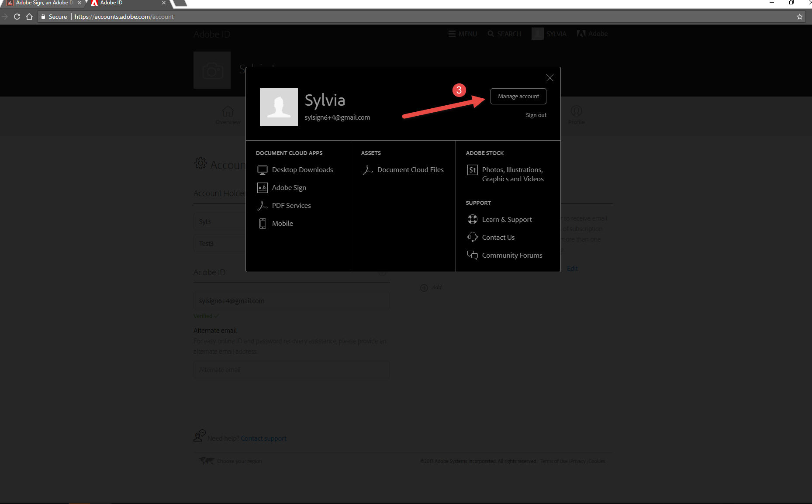Click the ADOBE STOCK heading
Image resolution: width=812 pixels, height=504 pixels.
pos(485,153)
